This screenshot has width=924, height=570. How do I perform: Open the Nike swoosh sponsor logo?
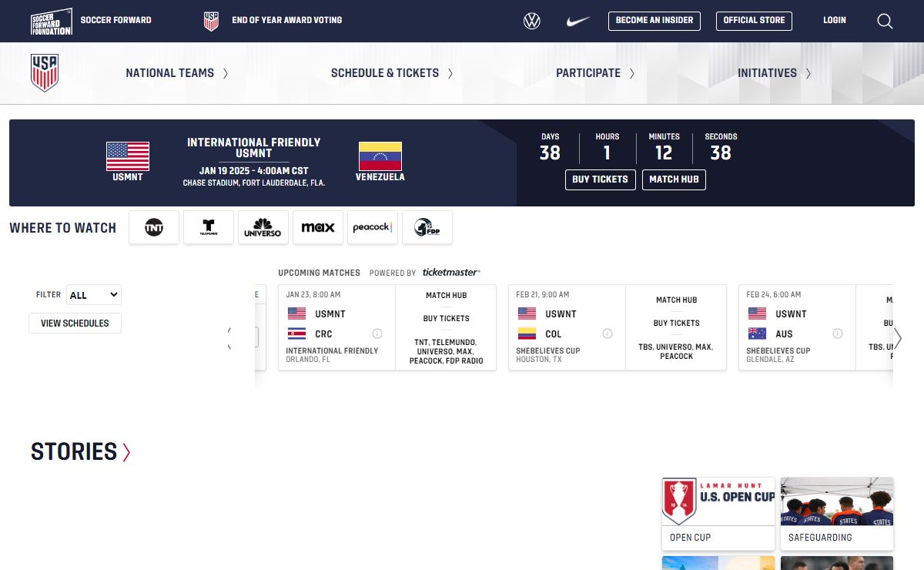point(577,22)
